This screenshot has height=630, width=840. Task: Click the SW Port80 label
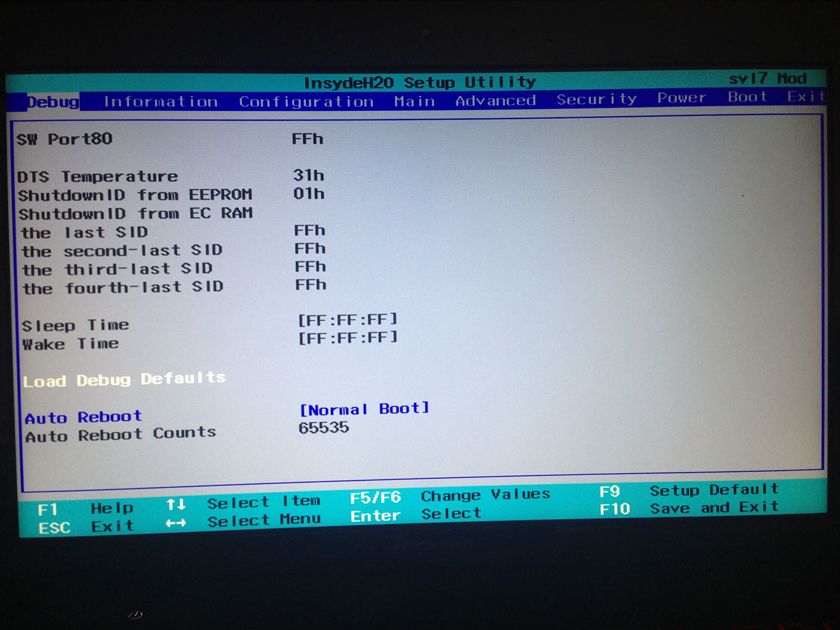point(64,139)
